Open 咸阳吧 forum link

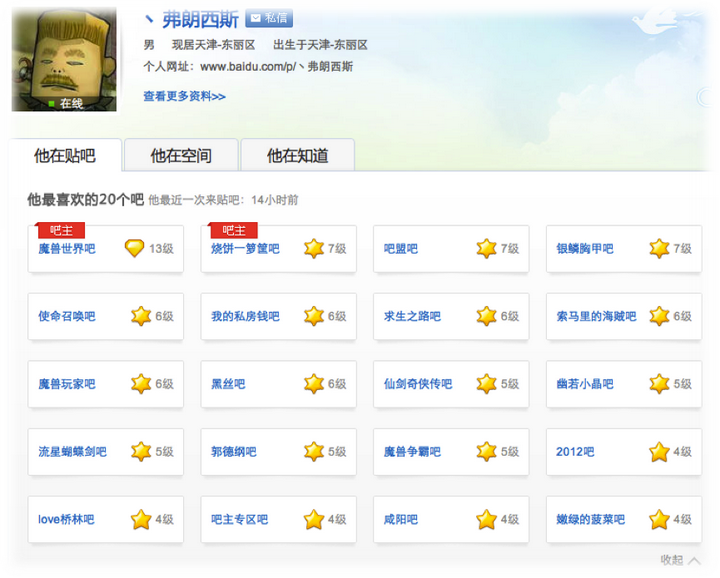click(401, 519)
